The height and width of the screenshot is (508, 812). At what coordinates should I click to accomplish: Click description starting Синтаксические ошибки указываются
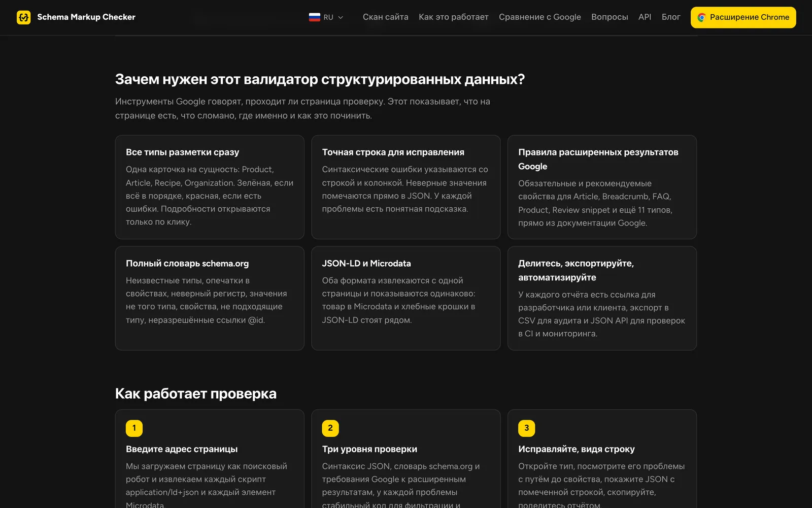[x=405, y=189]
